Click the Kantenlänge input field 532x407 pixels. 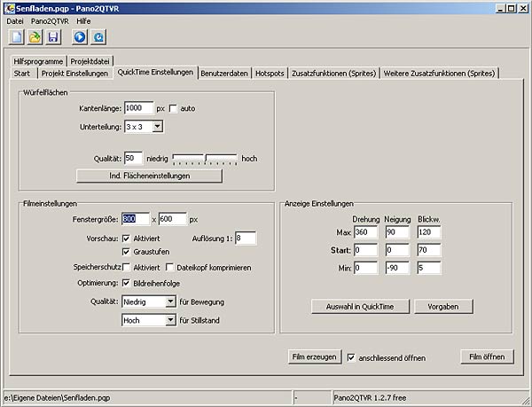click(138, 108)
